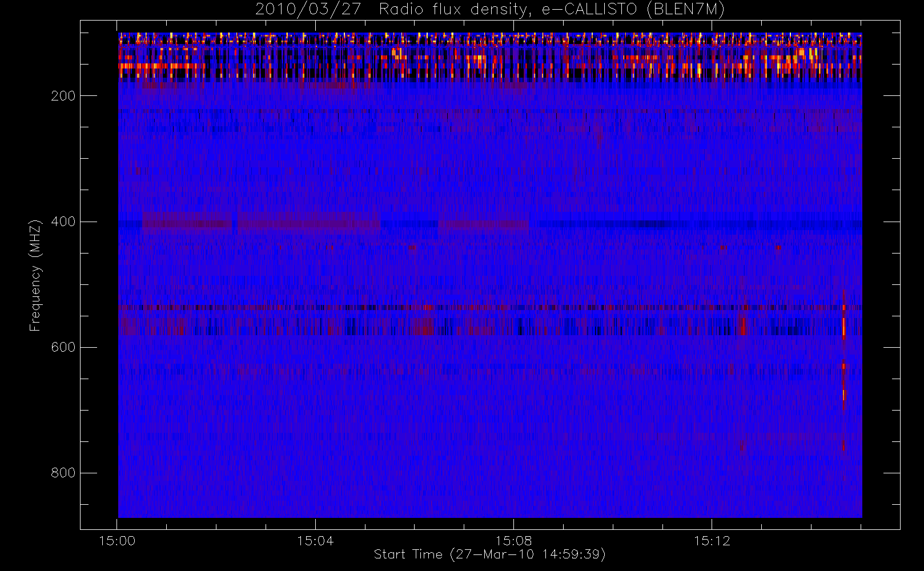The height and width of the screenshot is (571, 924).
Task: Click the 'Frequency (MHZ)' axis label
Action: click(x=35, y=275)
